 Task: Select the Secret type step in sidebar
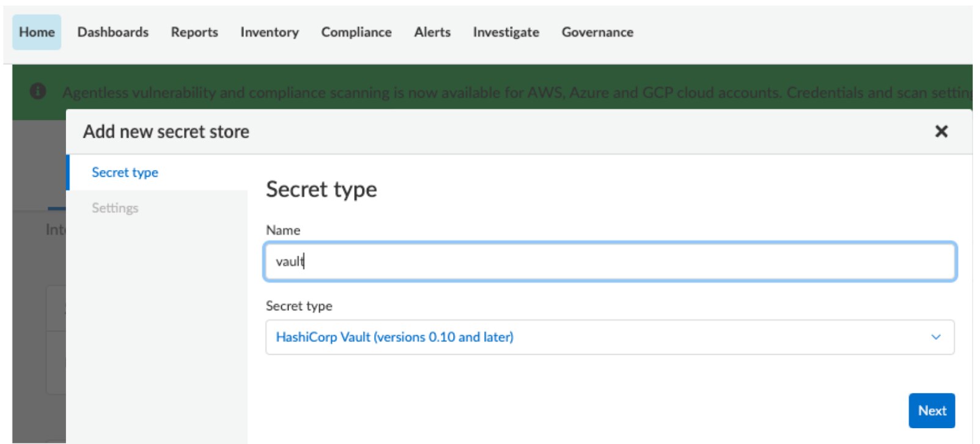coord(125,172)
